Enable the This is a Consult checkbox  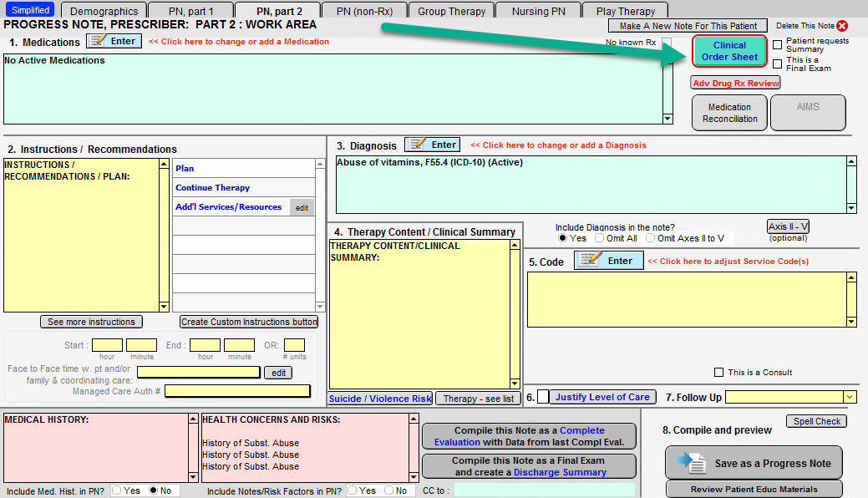(x=718, y=373)
